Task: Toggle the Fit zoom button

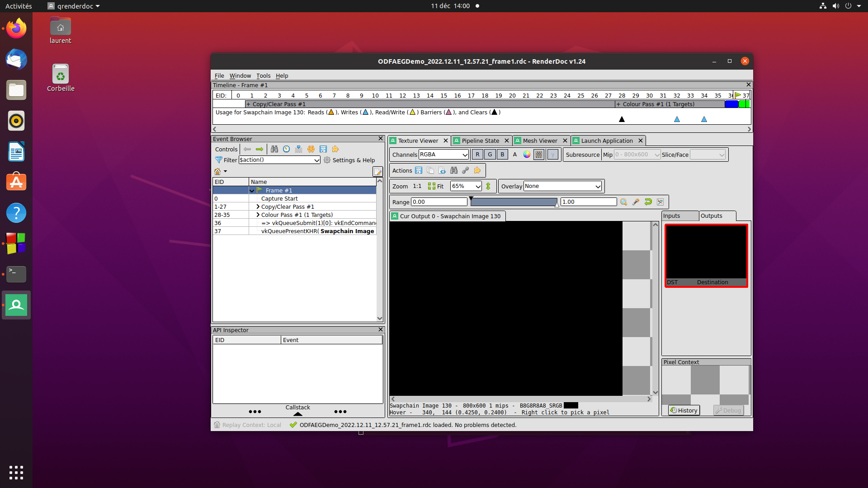Action: point(436,186)
